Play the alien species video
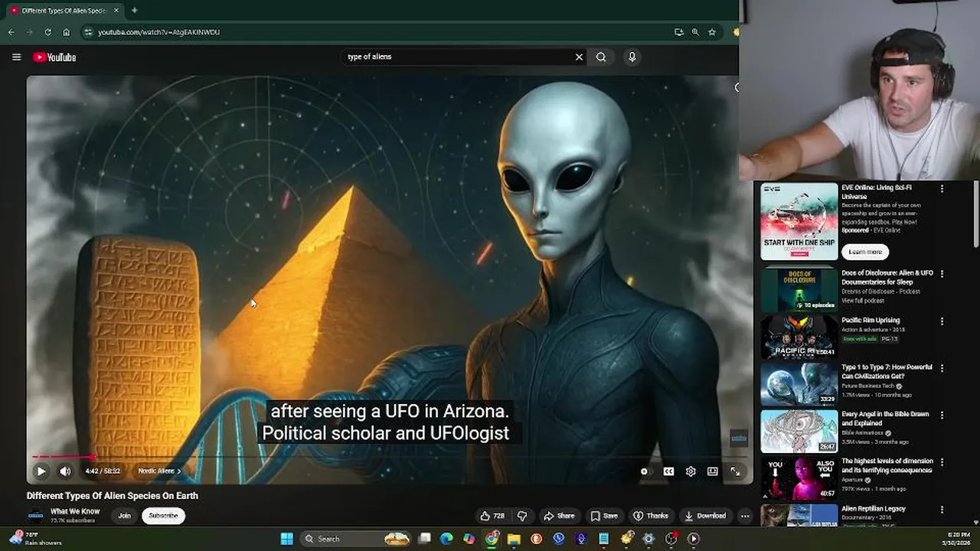Screen dimensions: 980x551 pyautogui.click(x=41, y=471)
